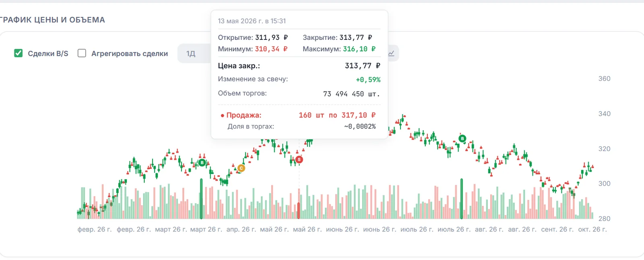The width and height of the screenshot is (644, 260).
Task: Click the trade text 160 шт по 317,10 ₽
Action: (x=337, y=115)
